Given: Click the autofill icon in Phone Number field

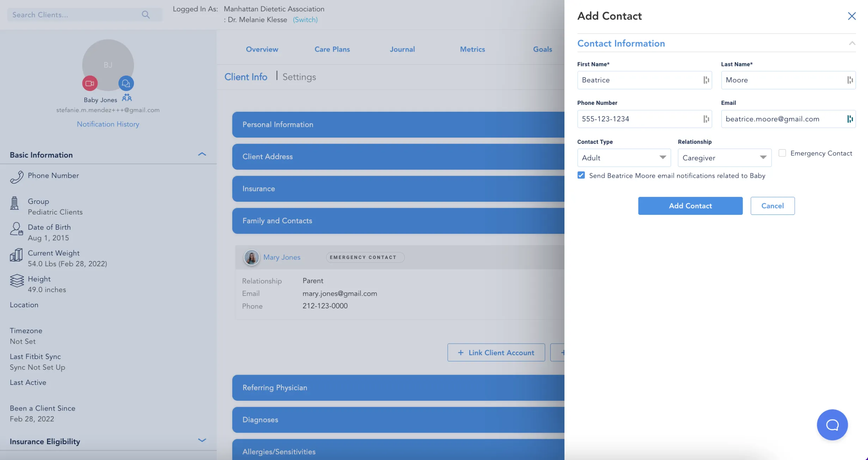Looking at the screenshot, I should coord(706,119).
